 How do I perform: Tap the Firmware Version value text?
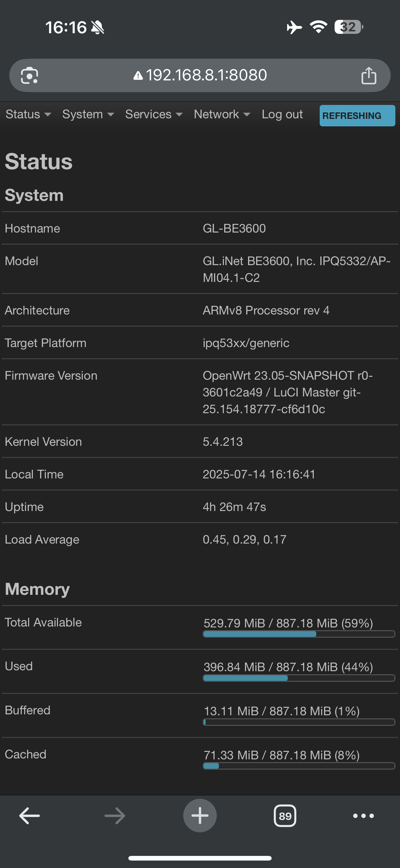click(x=287, y=392)
